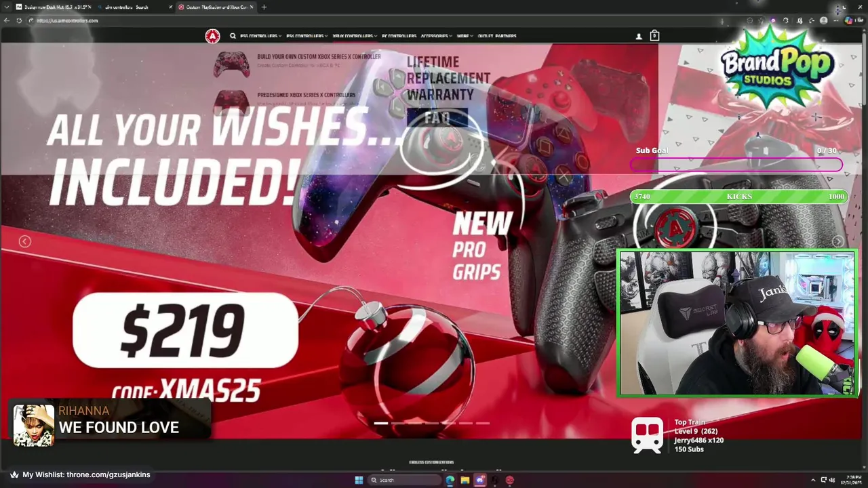868x488 pixels.
Task: Click the Aim Controllers red logo
Action: point(212,36)
